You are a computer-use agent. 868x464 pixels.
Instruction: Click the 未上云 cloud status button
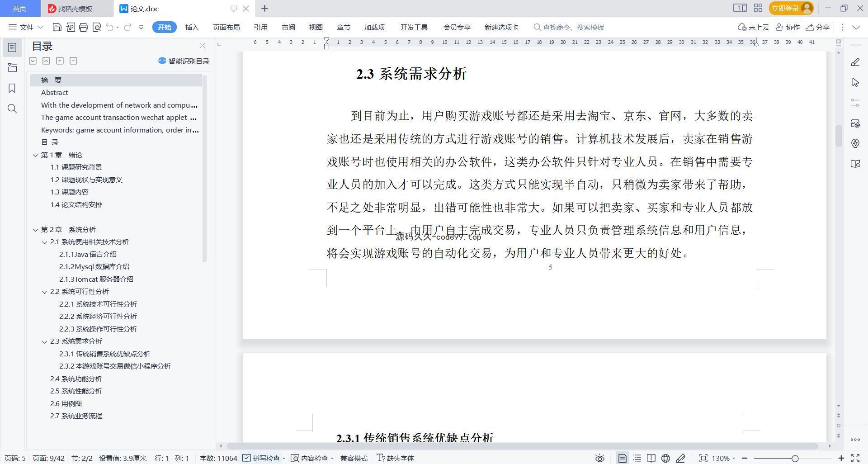pyautogui.click(x=753, y=27)
